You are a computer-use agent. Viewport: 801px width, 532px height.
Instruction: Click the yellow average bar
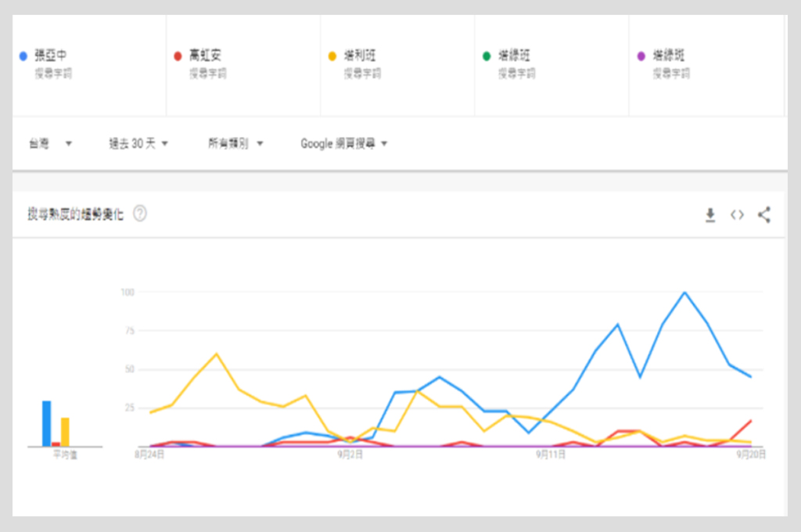click(x=66, y=432)
